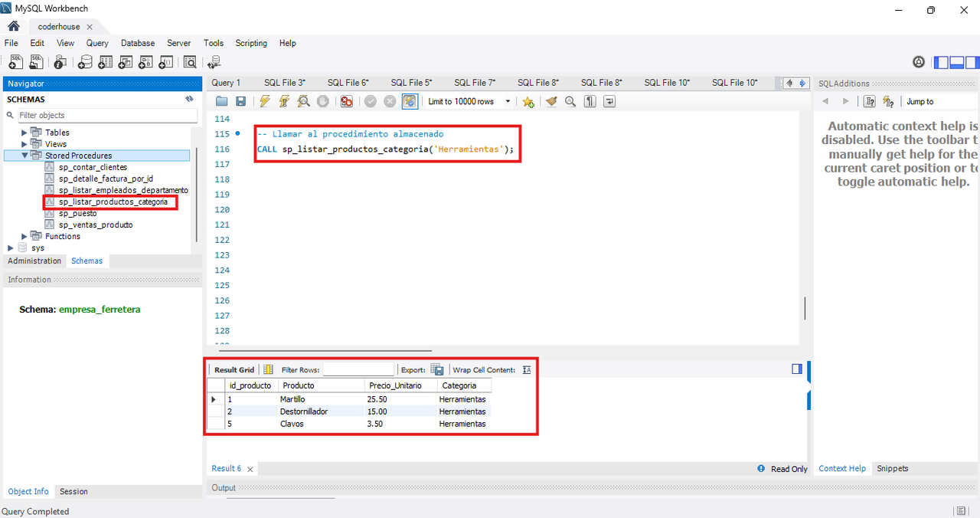Open the Limit to 10000 rows dropdown
980x518 pixels.
click(469, 101)
